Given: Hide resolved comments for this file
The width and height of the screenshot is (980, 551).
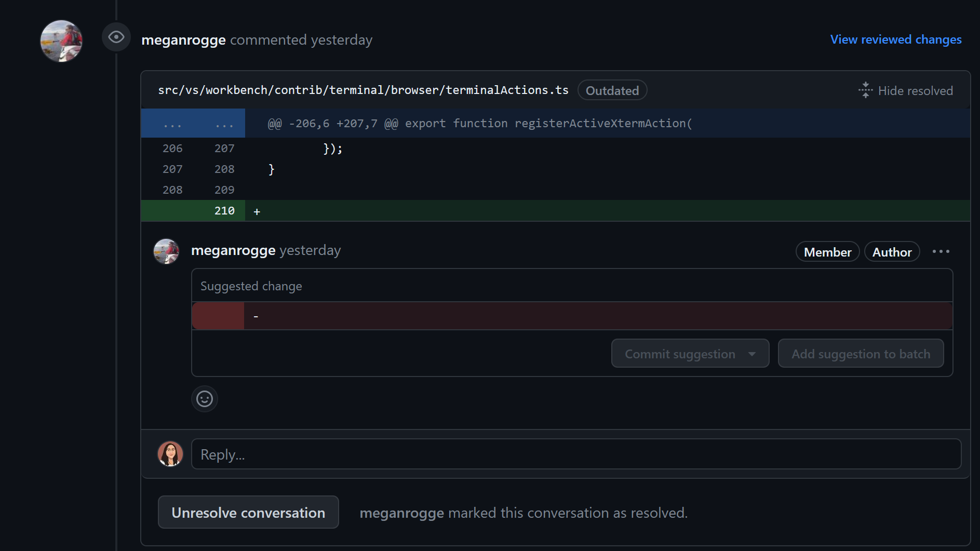Looking at the screenshot, I should click(915, 90).
